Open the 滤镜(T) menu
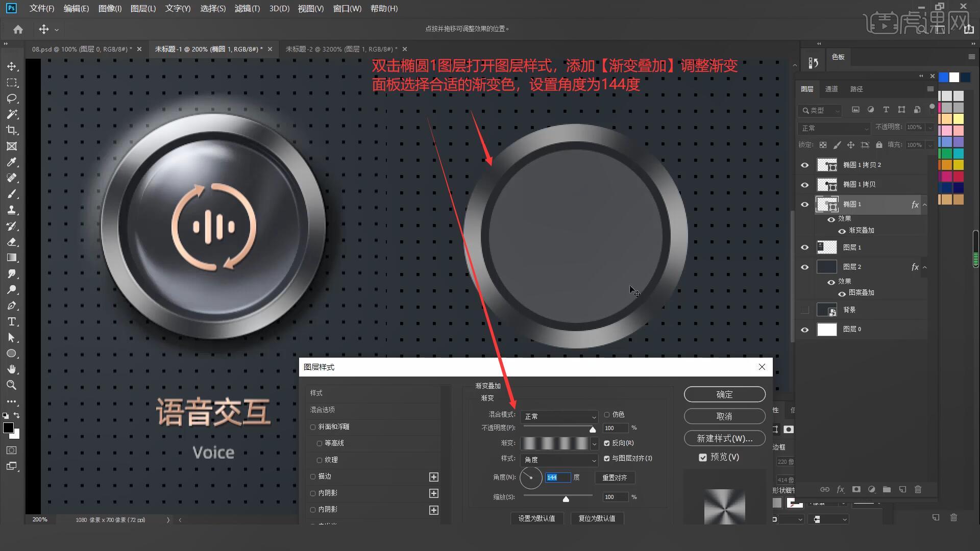The image size is (980, 551). point(247,9)
